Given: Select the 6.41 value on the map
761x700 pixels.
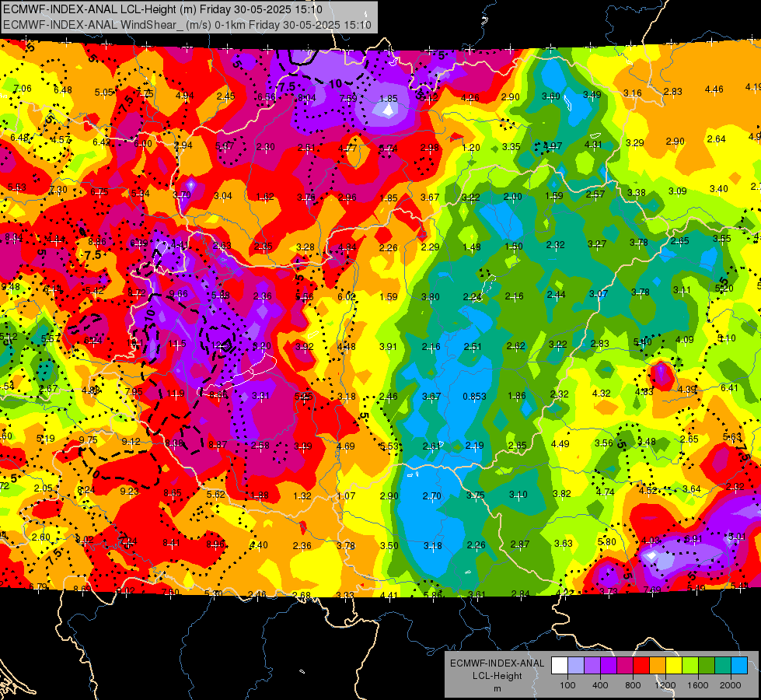Looking at the screenshot, I should 729,387.
